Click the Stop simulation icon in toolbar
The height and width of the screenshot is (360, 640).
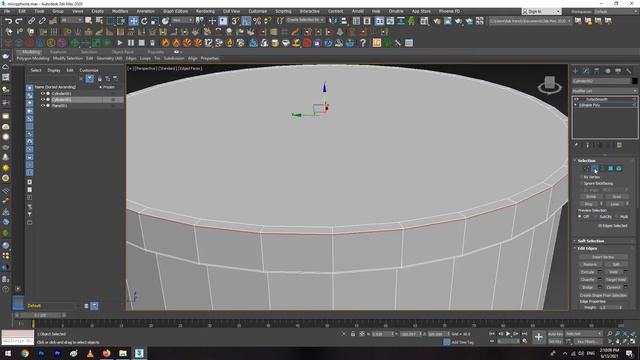click(142, 42)
